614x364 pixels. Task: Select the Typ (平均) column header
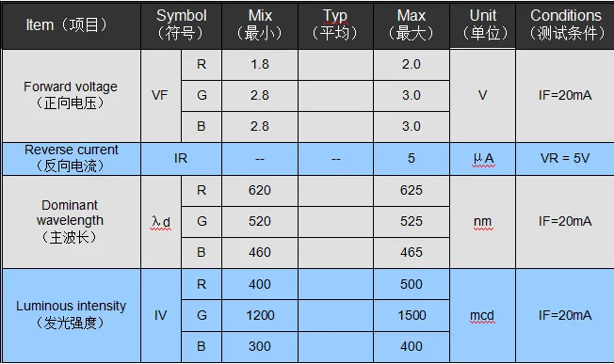pos(335,25)
